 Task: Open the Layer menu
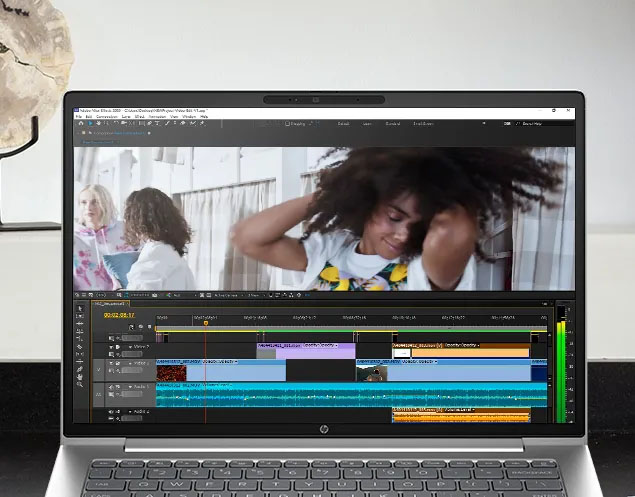tap(126, 117)
